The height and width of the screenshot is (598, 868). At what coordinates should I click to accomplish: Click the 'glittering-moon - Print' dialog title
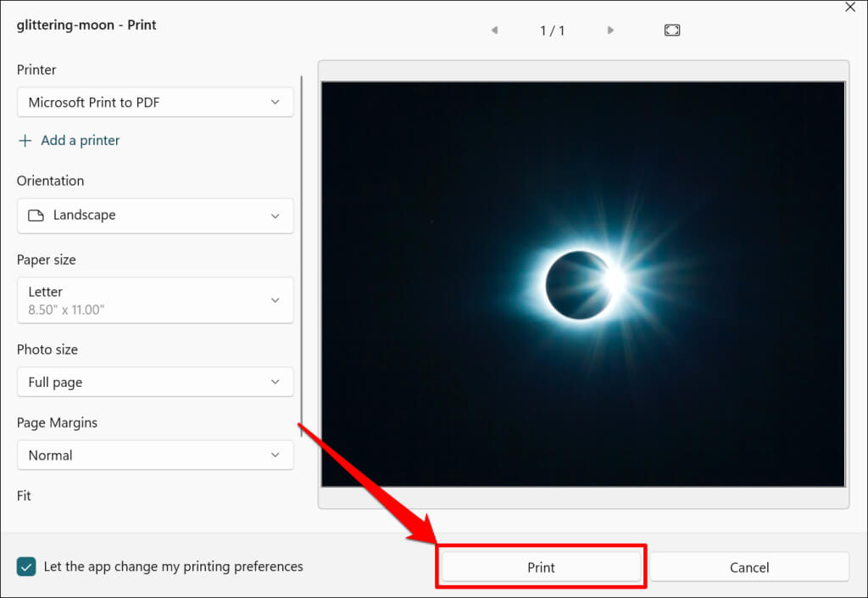[x=86, y=25]
